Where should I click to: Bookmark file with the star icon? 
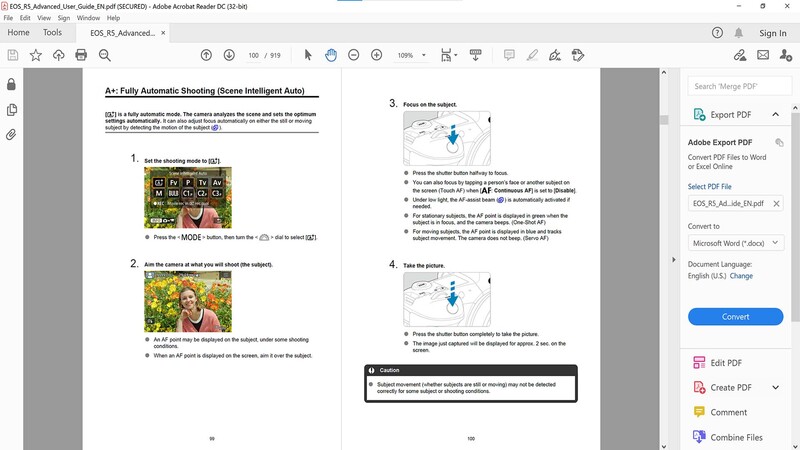tap(36, 55)
